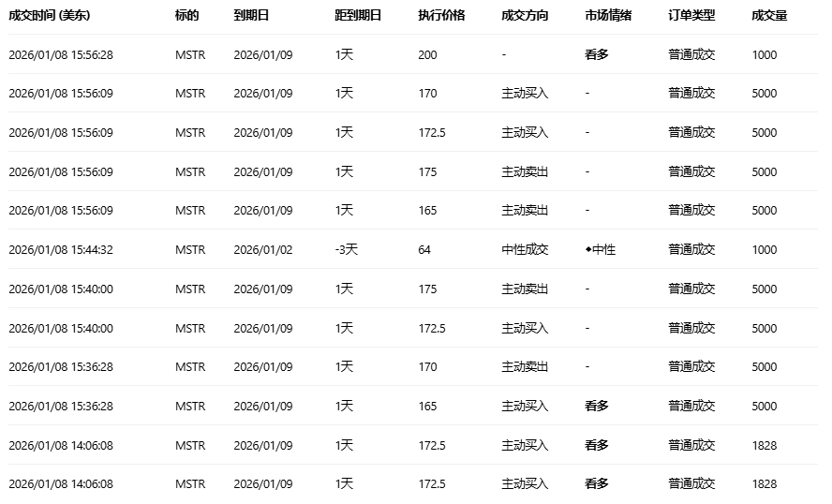This screenshot has height=504, width=832.
Task: Click the 成交方向 column header
Action: click(x=525, y=16)
